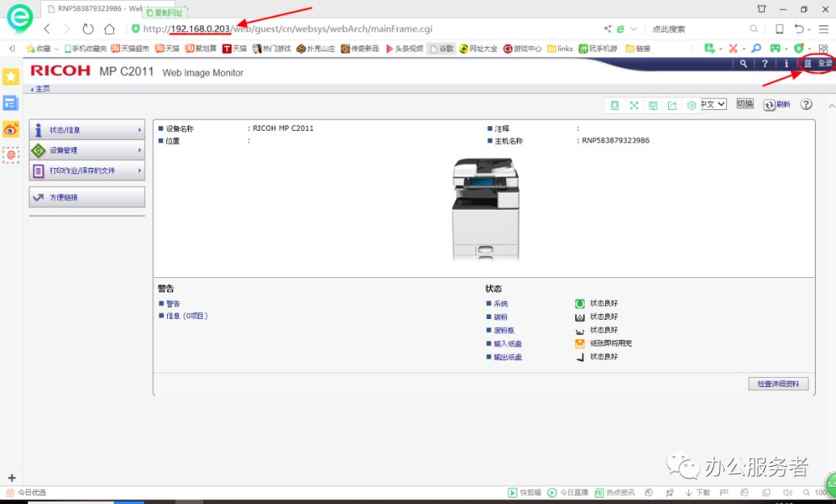Click the red scissors screenshot icon
Image resolution: width=836 pixels, height=504 pixels.
tap(733, 49)
